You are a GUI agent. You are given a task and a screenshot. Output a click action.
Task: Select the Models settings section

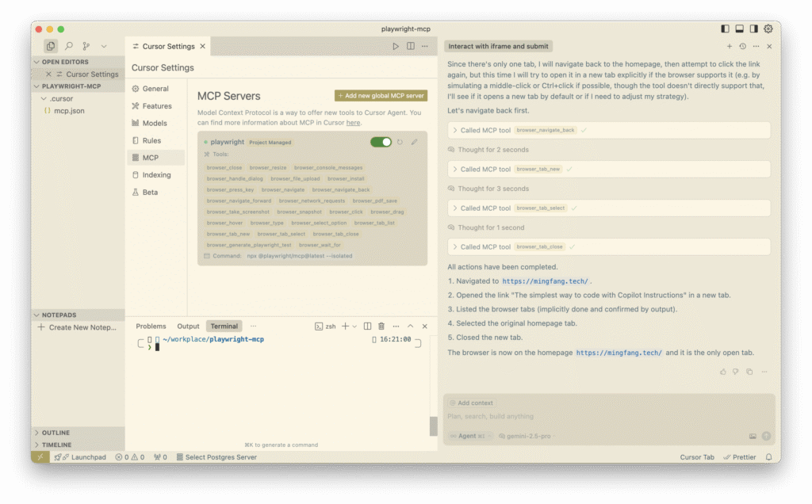point(155,123)
